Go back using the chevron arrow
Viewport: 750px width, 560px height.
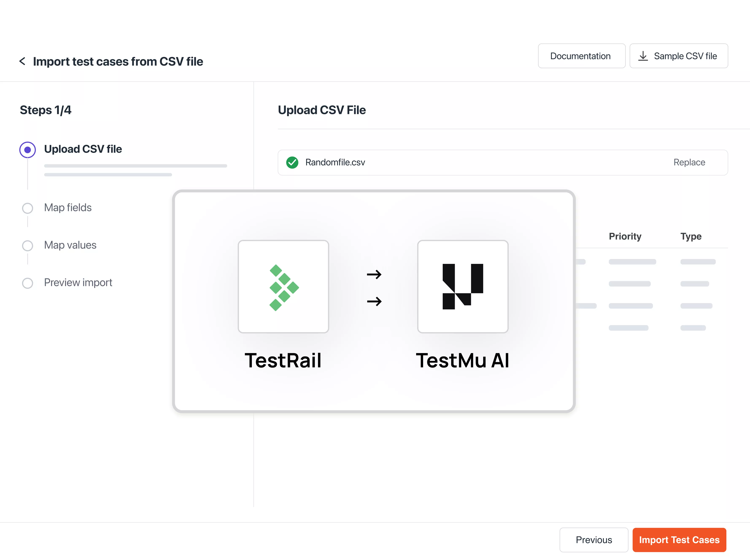coord(22,61)
